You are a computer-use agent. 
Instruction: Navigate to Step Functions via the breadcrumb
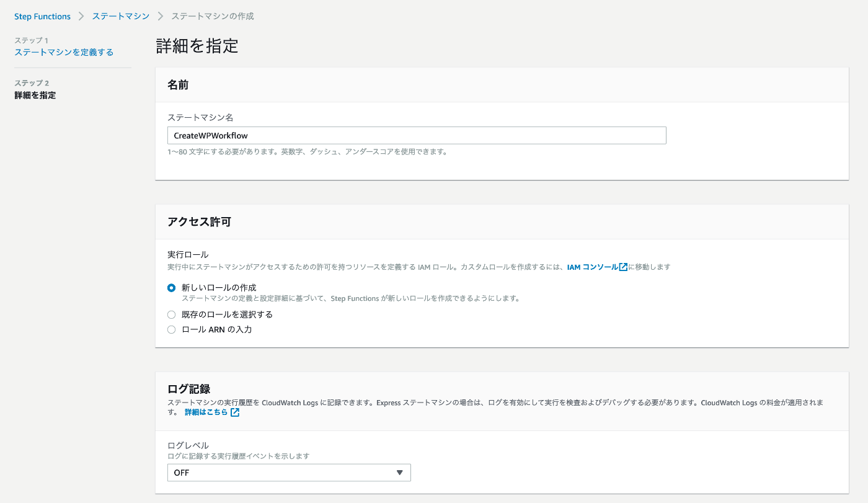coord(42,16)
